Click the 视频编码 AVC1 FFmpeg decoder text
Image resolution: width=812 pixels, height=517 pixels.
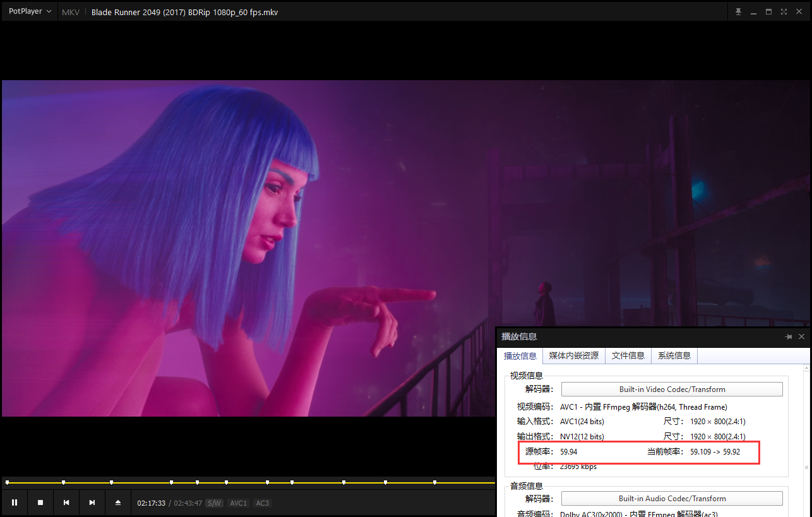coord(643,407)
